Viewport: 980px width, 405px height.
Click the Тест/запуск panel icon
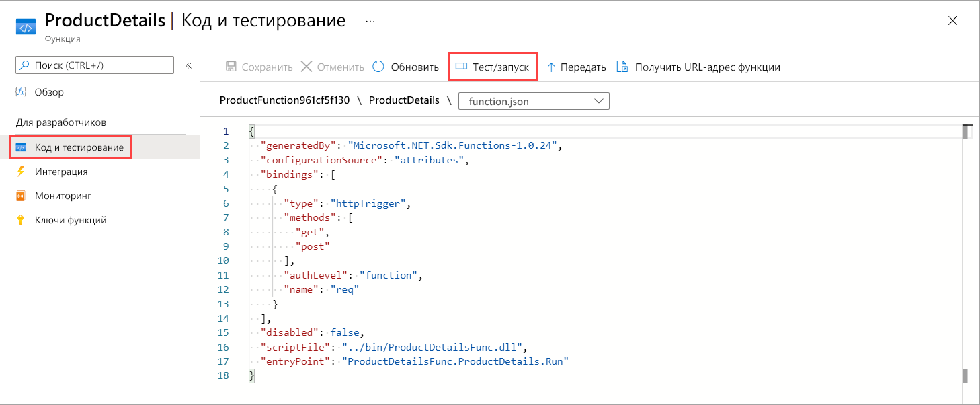pyautogui.click(x=461, y=67)
